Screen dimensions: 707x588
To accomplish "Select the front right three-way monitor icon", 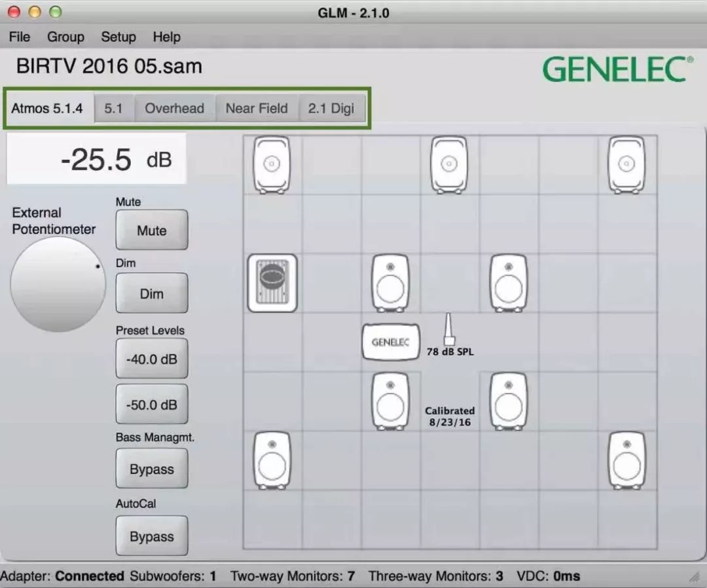I will click(626, 164).
